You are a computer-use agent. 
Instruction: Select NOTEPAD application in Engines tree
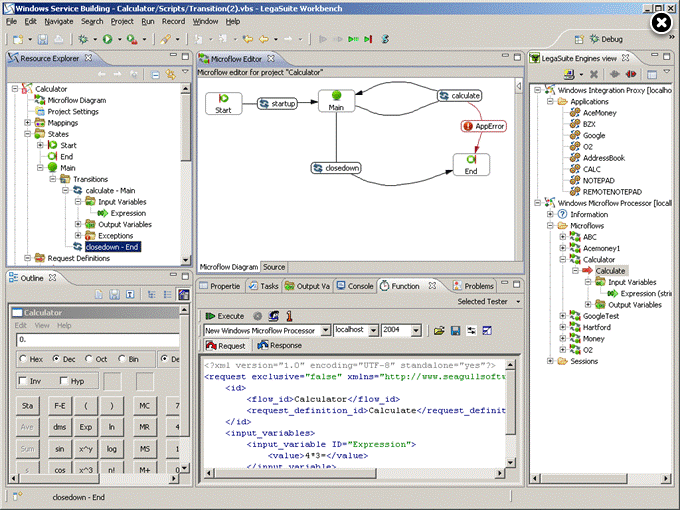[x=598, y=180]
